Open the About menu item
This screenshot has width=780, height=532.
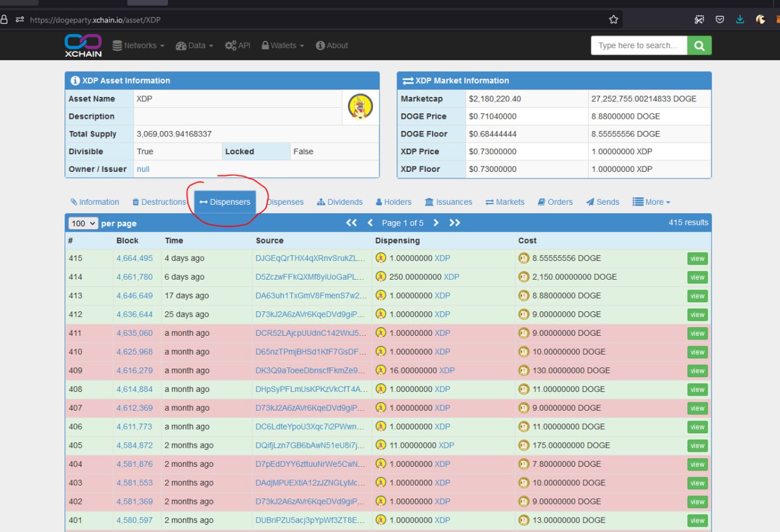(x=332, y=46)
